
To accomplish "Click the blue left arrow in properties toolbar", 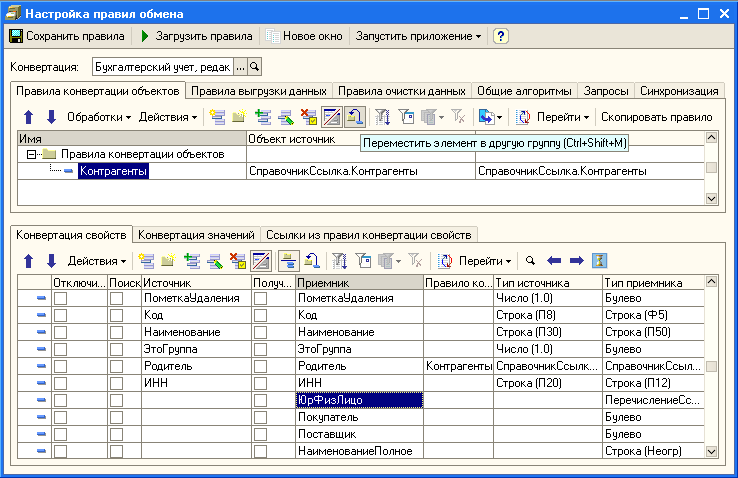I will [553, 261].
